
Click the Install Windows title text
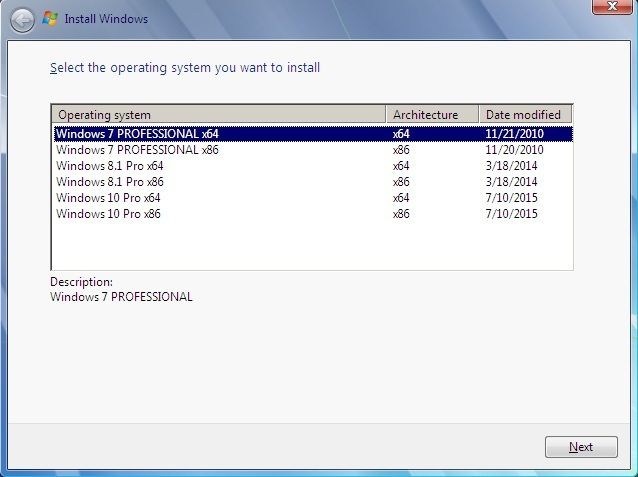[x=106, y=19]
